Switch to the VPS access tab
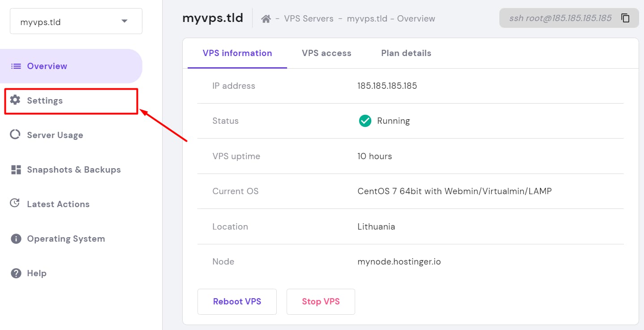 click(x=326, y=53)
